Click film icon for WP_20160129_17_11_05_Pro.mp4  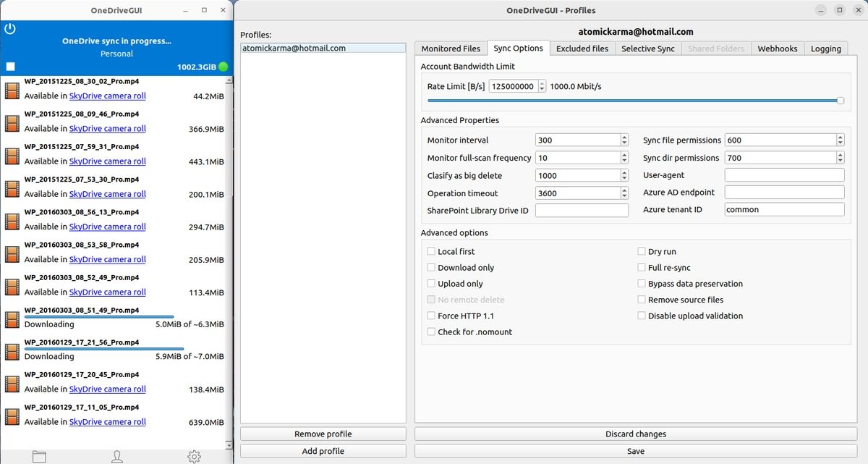pos(12,417)
